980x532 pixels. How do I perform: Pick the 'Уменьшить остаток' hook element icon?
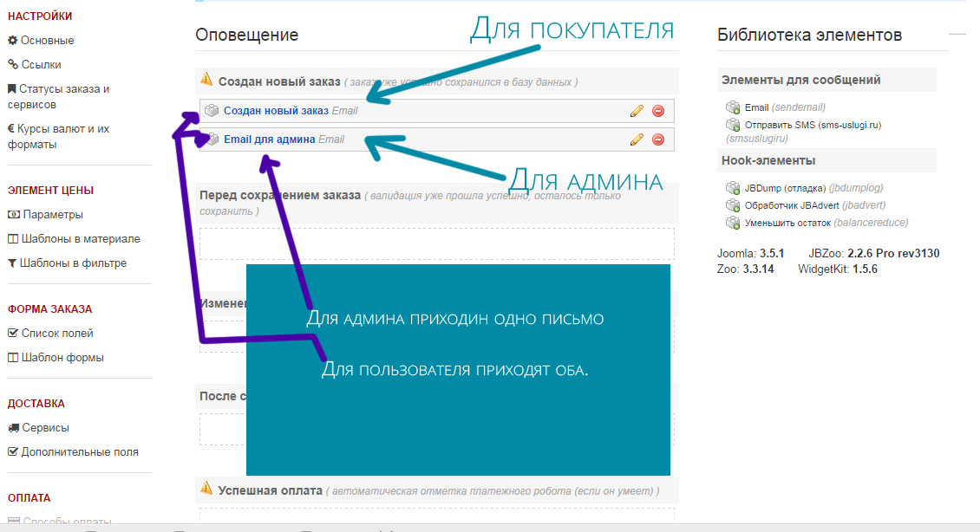pyautogui.click(x=733, y=223)
